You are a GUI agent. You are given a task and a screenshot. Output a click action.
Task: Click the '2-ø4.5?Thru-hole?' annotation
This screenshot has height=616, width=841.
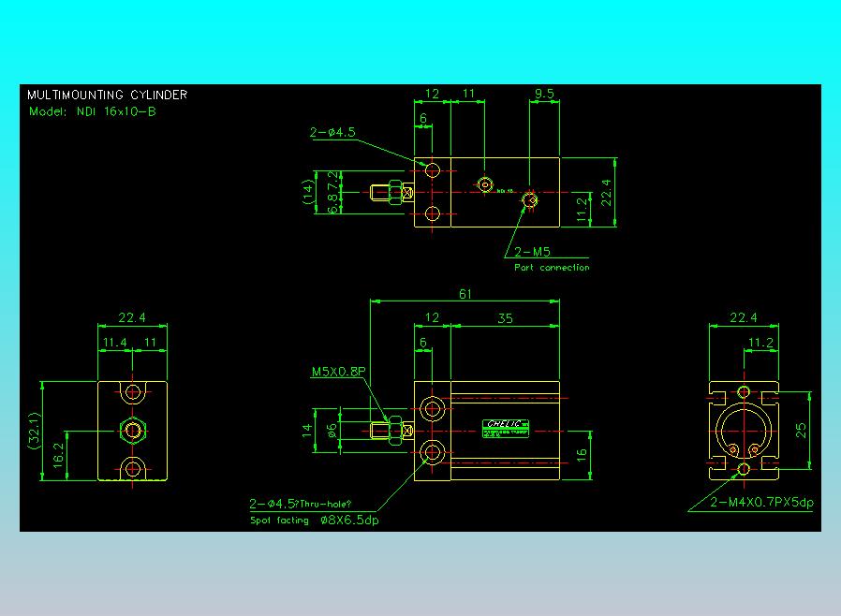click(x=300, y=504)
